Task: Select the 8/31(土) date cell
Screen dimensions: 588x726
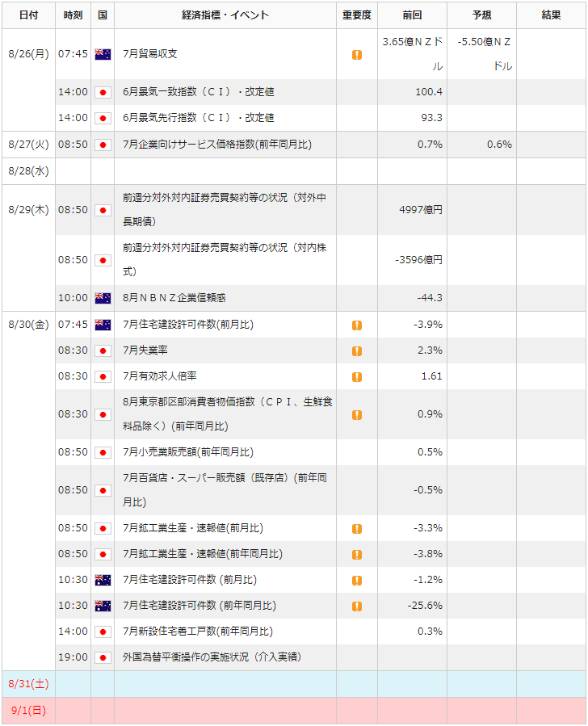Action: [29, 684]
